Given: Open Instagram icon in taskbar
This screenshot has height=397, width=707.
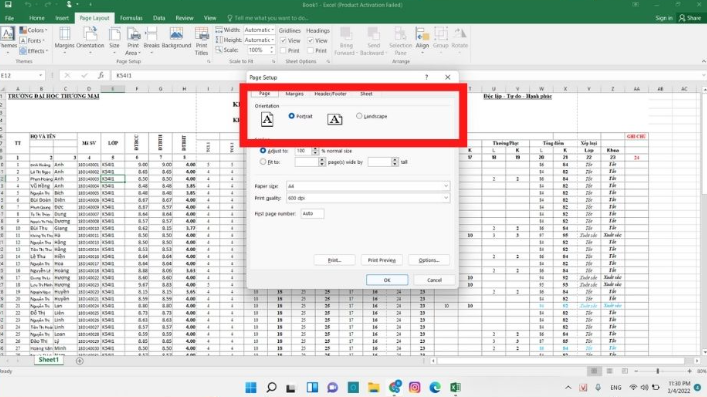Looking at the screenshot, I should pos(414,387).
